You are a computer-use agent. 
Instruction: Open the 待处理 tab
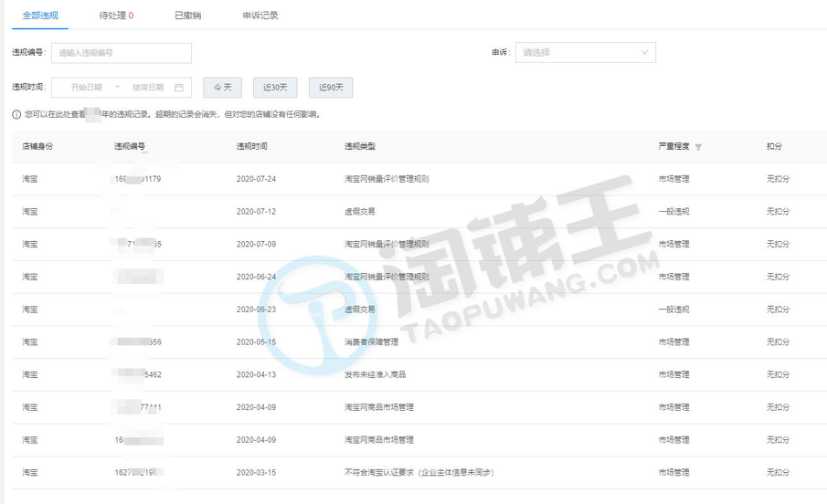116,16
